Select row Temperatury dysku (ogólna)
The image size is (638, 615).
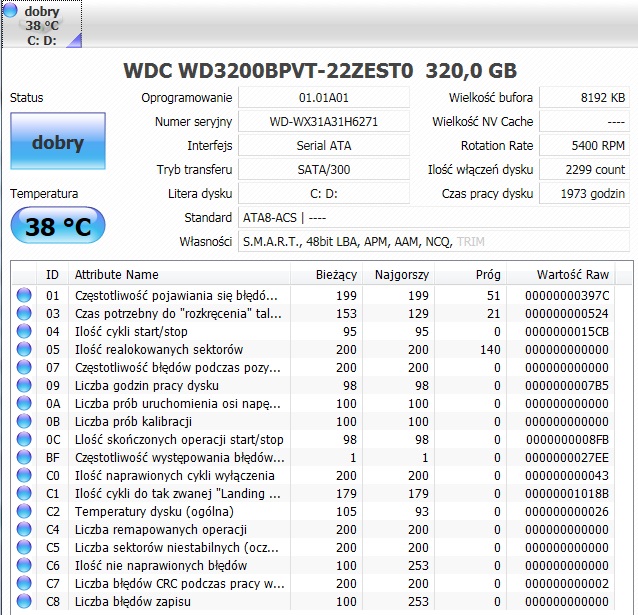(313, 511)
